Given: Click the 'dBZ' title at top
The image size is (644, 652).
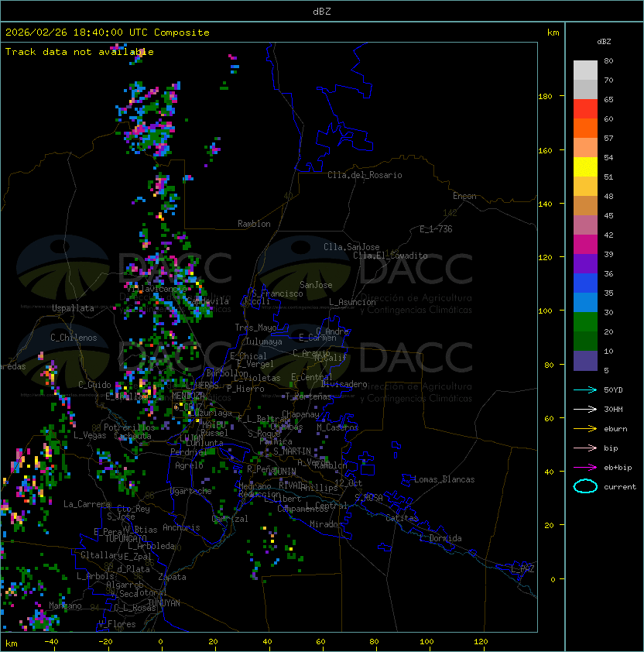Looking at the screenshot, I should [x=321, y=11].
